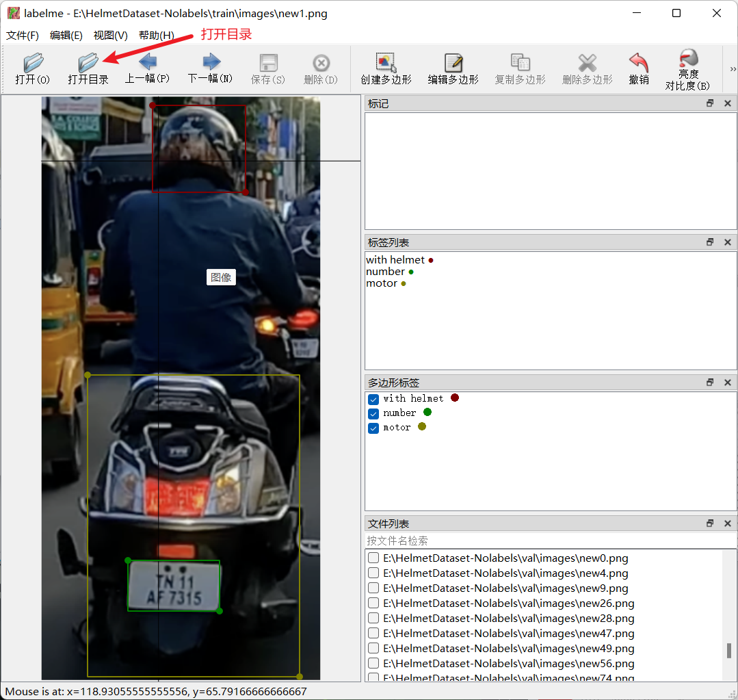Check the new47.png file checkbox
738x700 pixels.
tap(373, 633)
